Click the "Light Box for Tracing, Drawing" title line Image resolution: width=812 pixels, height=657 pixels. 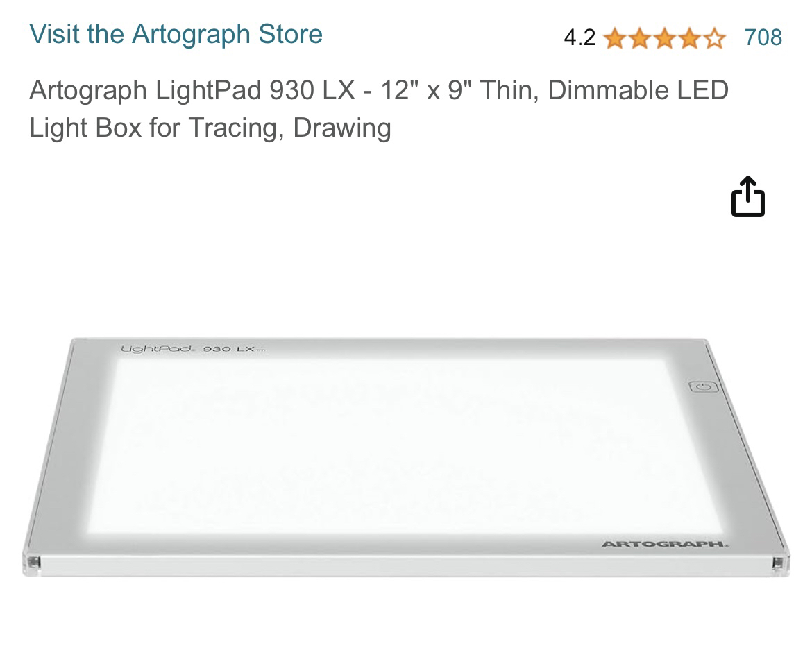click(x=210, y=128)
